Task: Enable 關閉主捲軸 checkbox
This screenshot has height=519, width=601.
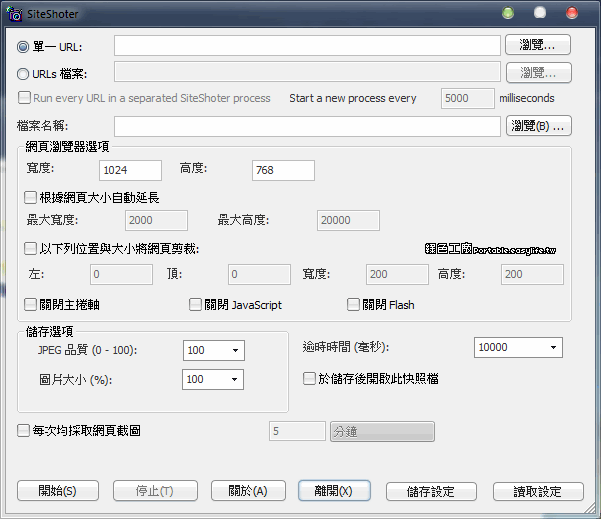Action: pyautogui.click(x=30, y=305)
